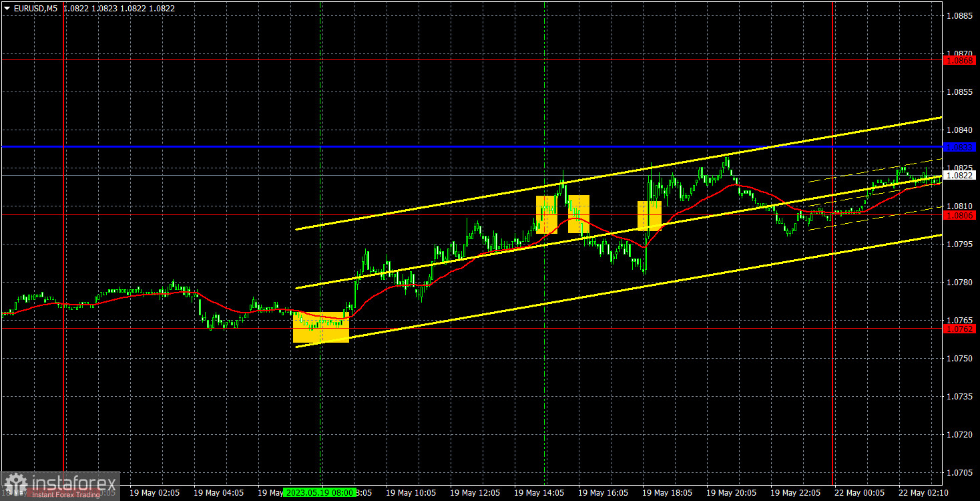Click the 1.0885 price scale value

[x=960, y=15]
